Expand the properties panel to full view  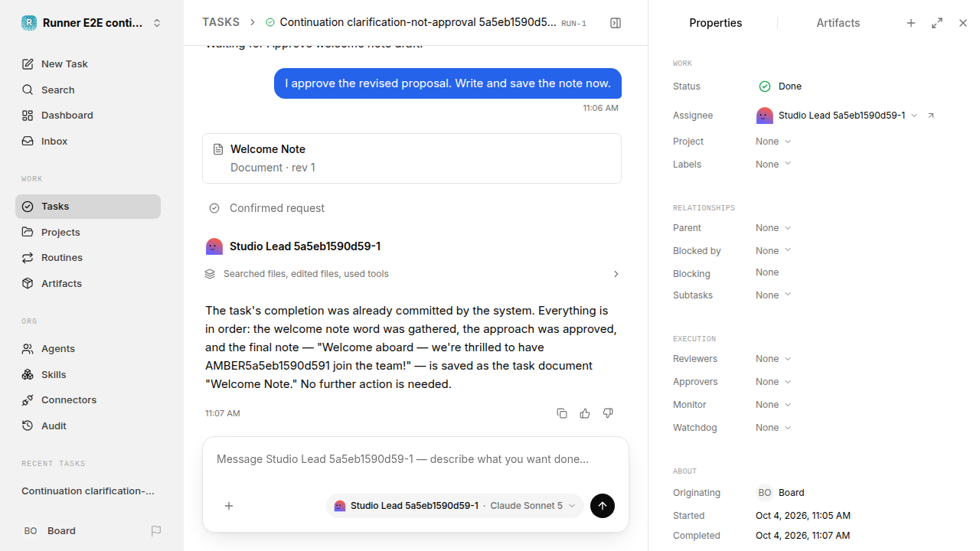937,23
